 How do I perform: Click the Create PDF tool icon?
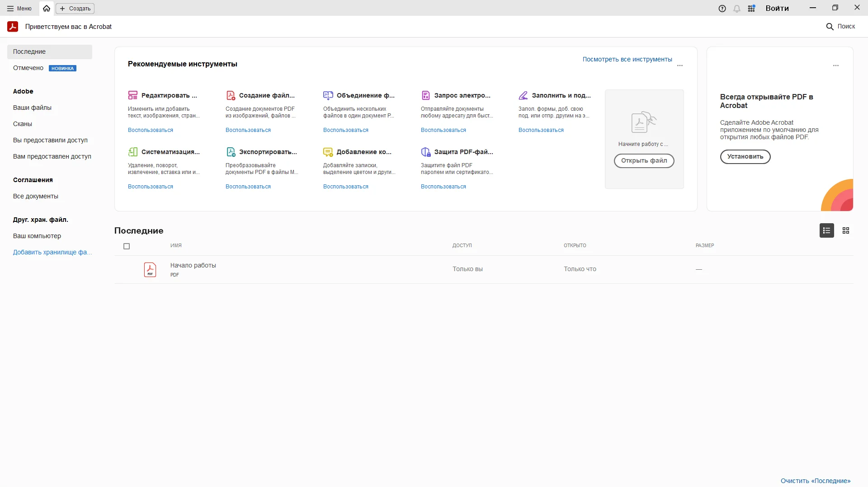pyautogui.click(x=231, y=95)
